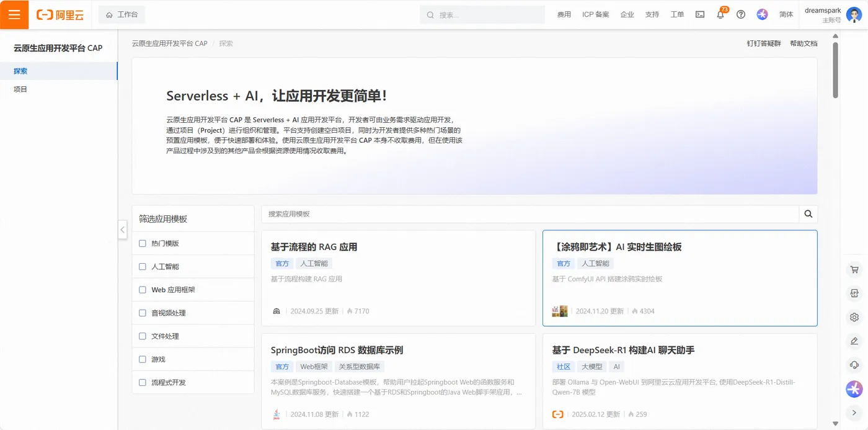
Task: Click scrollbar down arrow at bottom right
Action: [836, 424]
